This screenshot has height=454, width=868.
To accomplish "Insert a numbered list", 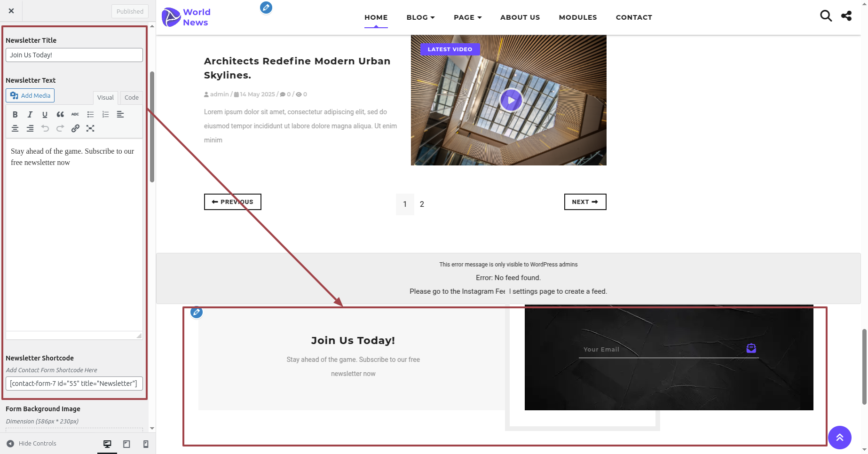I will [x=105, y=114].
